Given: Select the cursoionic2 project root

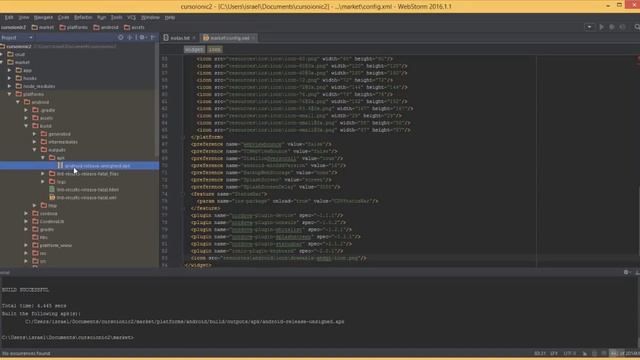Looking at the screenshot, I should click(19, 47).
